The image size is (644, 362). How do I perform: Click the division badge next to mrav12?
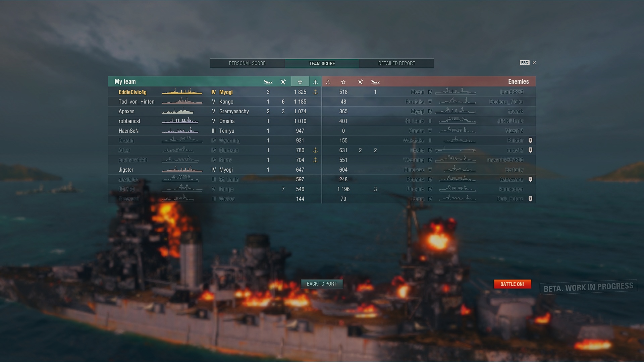click(x=530, y=150)
